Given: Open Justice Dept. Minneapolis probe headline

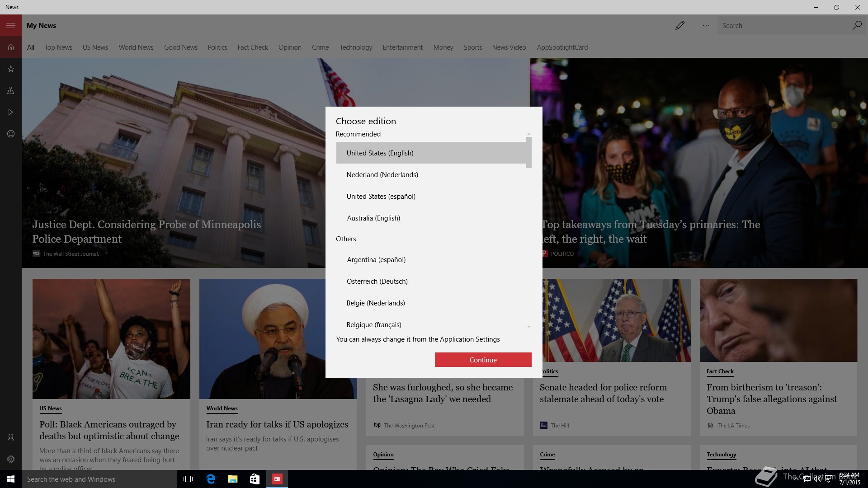Looking at the screenshot, I should click(146, 231).
